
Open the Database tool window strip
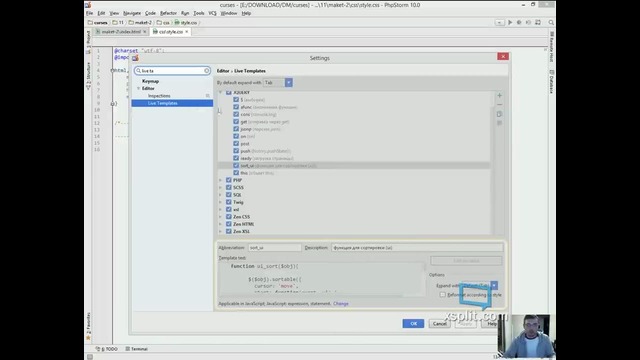(551, 82)
